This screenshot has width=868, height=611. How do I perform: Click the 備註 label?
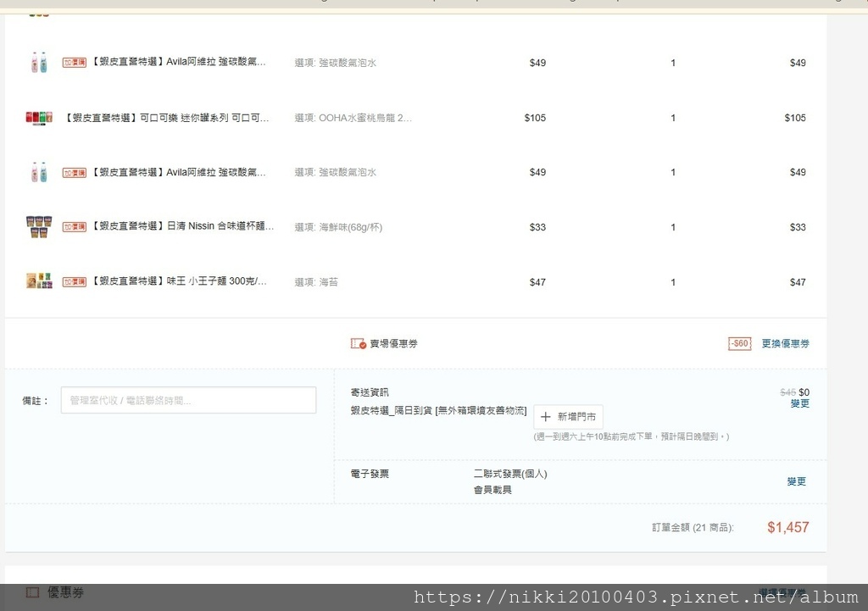coord(35,401)
